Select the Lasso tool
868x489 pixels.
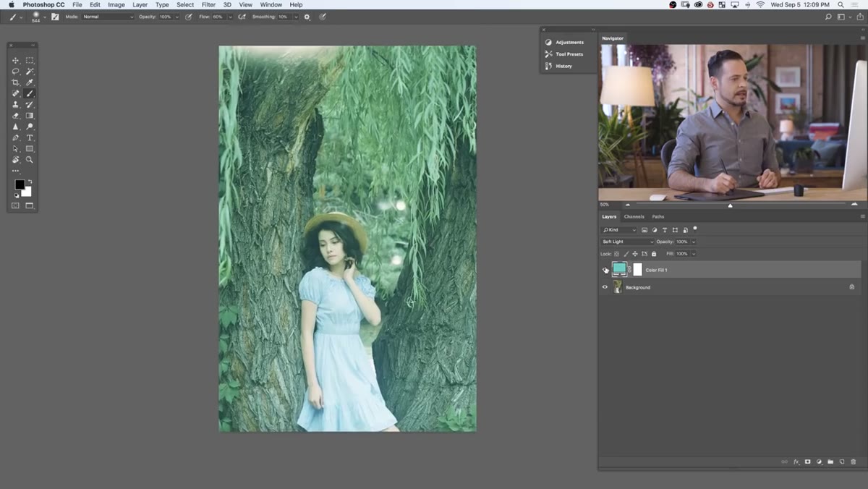[15, 72]
